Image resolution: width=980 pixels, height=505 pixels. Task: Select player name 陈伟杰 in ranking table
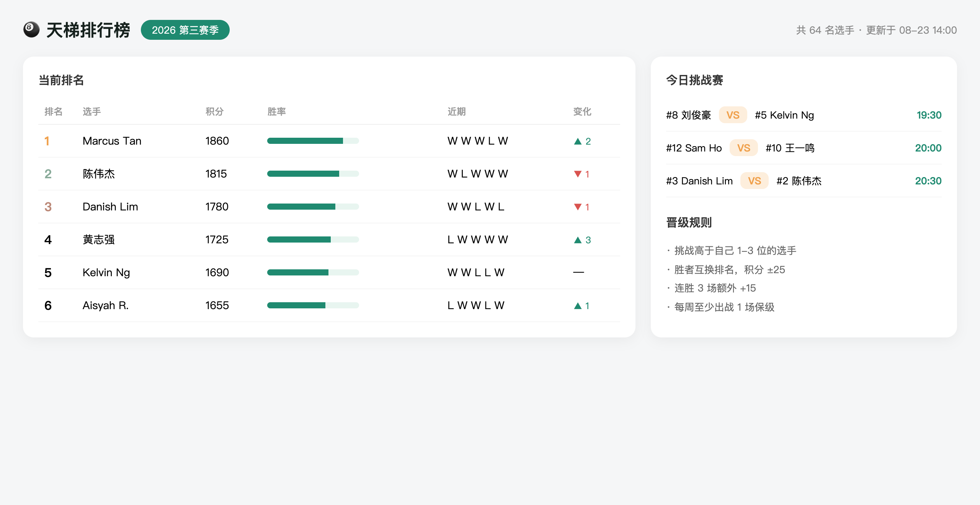point(99,174)
